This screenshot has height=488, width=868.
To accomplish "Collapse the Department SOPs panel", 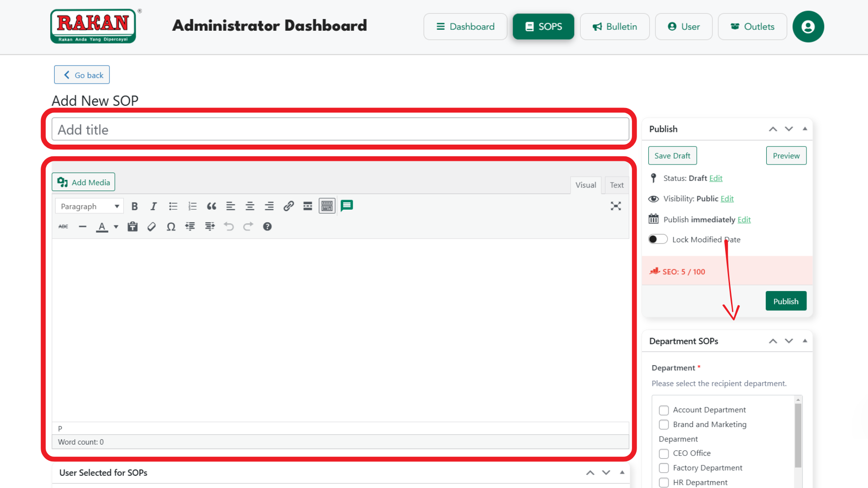I will (805, 341).
